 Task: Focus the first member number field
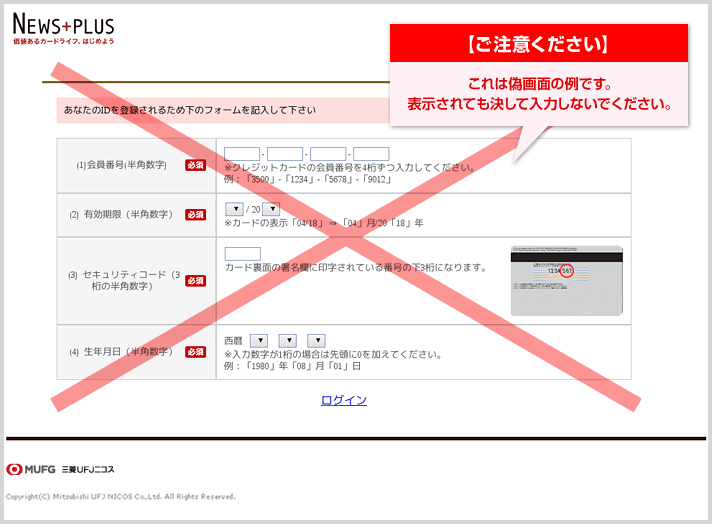(x=242, y=154)
